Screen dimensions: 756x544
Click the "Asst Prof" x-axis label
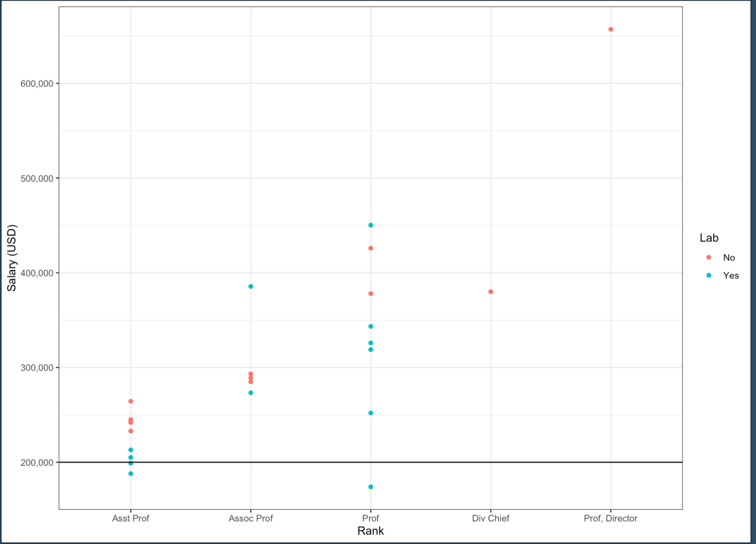[x=130, y=518]
